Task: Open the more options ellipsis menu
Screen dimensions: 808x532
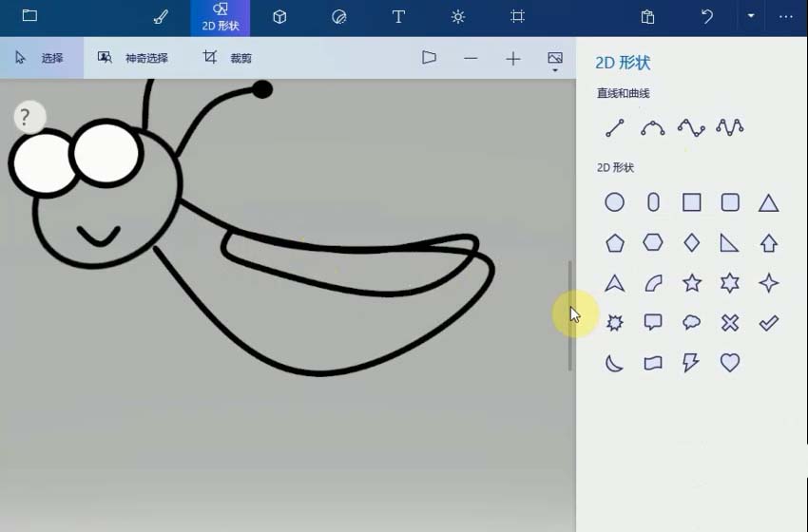Action: click(x=786, y=16)
